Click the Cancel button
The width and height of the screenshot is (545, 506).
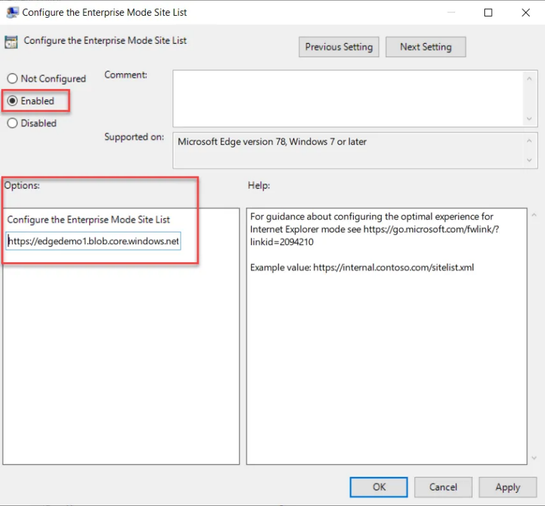click(x=443, y=487)
